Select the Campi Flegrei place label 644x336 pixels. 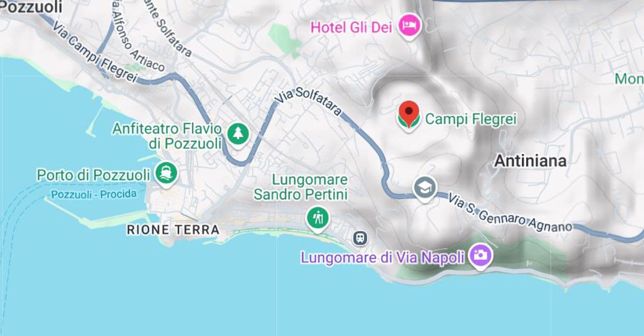point(470,119)
